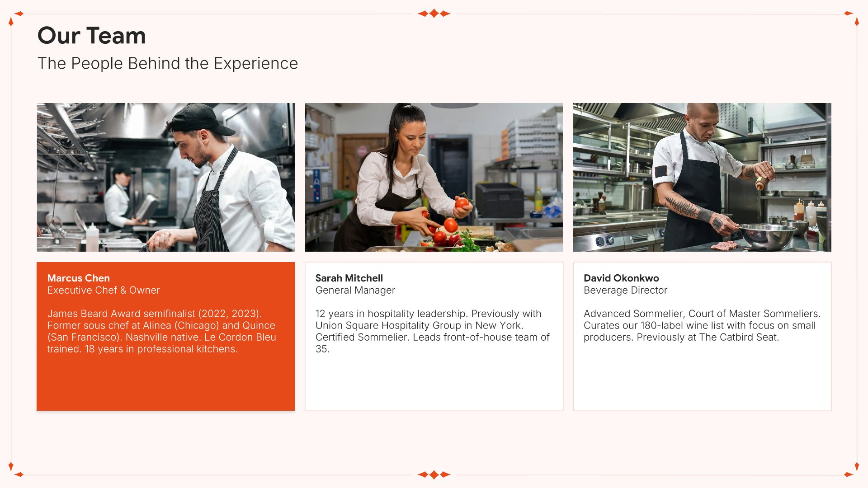Image resolution: width=868 pixels, height=488 pixels.
Task: Click 'The People Behind the Experience' subtitle
Action: point(168,63)
